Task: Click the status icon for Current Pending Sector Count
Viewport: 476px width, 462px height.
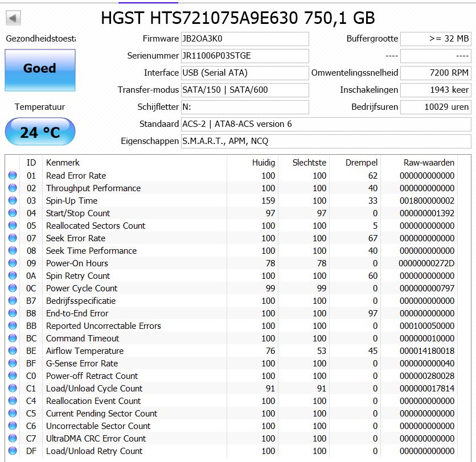Action: click(13, 413)
